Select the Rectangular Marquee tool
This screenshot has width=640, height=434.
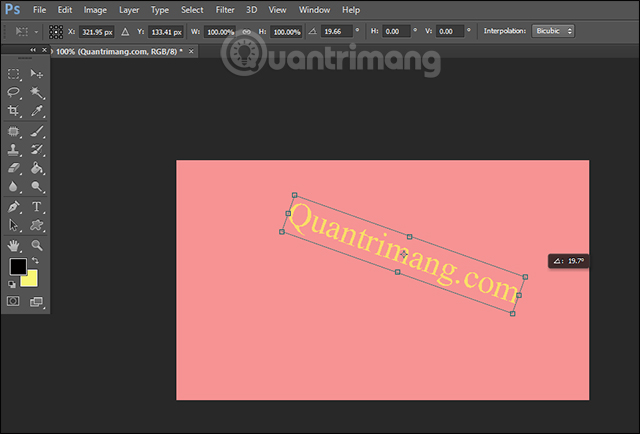click(14, 74)
